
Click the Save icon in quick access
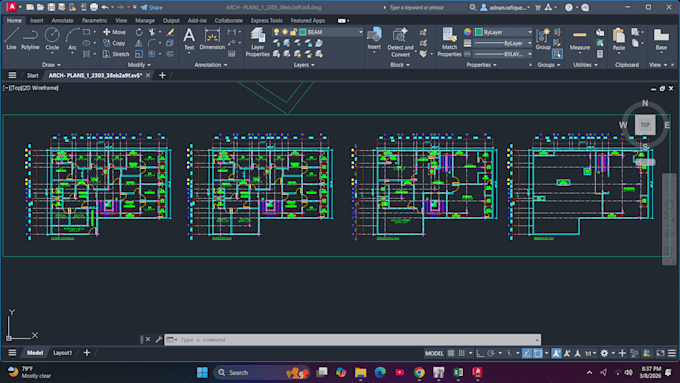(x=51, y=7)
